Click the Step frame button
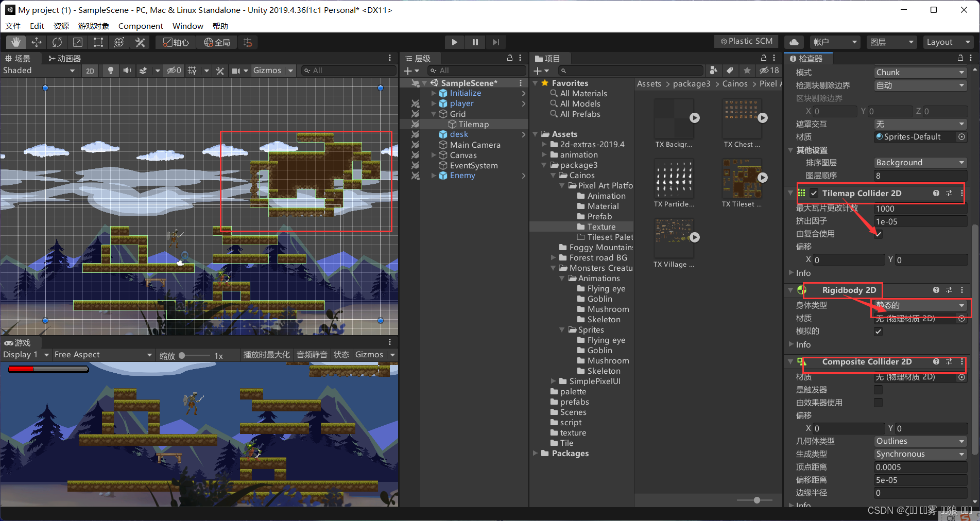Viewport: 980px width, 521px height. click(x=495, y=42)
